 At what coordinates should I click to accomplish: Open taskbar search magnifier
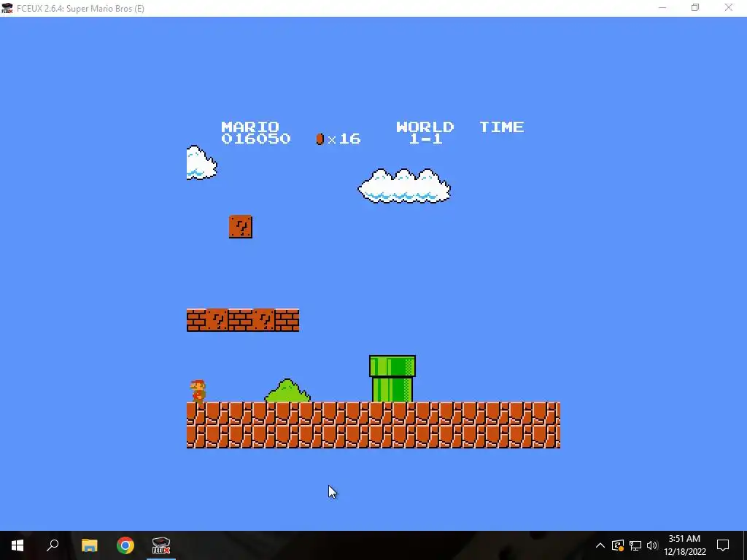tap(53, 545)
